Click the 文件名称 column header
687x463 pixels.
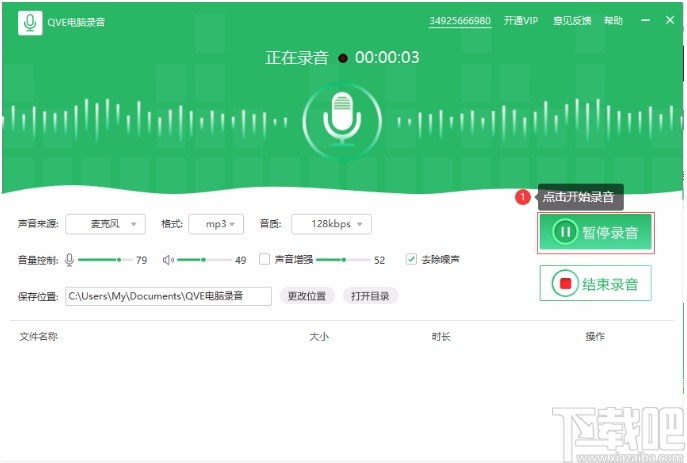(39, 336)
